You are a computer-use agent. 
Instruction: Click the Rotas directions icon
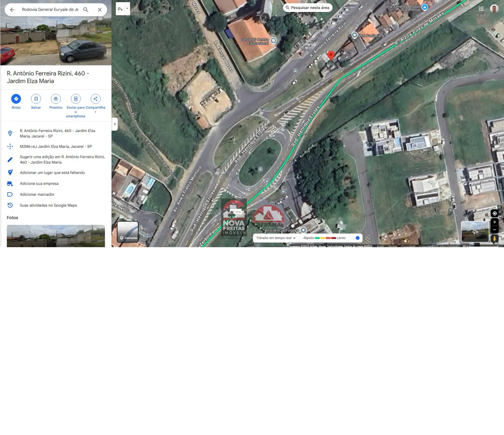(16, 99)
